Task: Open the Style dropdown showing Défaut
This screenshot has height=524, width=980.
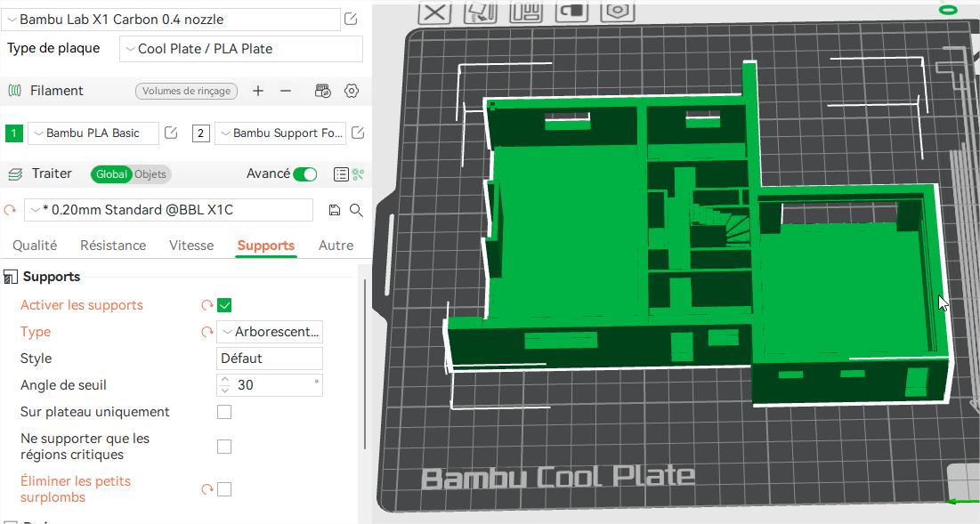Action: tap(270, 359)
